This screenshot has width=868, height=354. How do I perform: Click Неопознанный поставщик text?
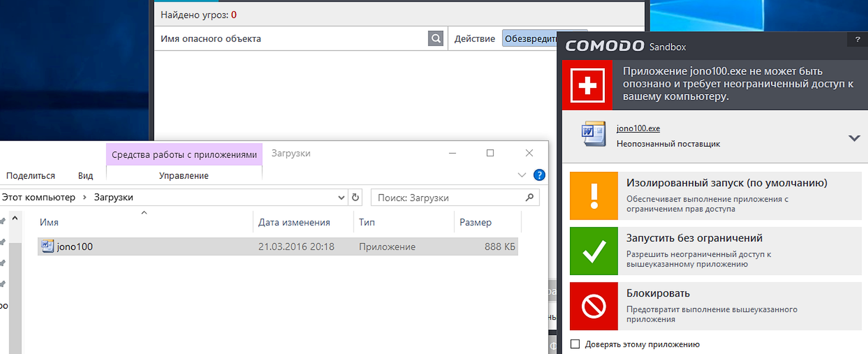pos(668,143)
